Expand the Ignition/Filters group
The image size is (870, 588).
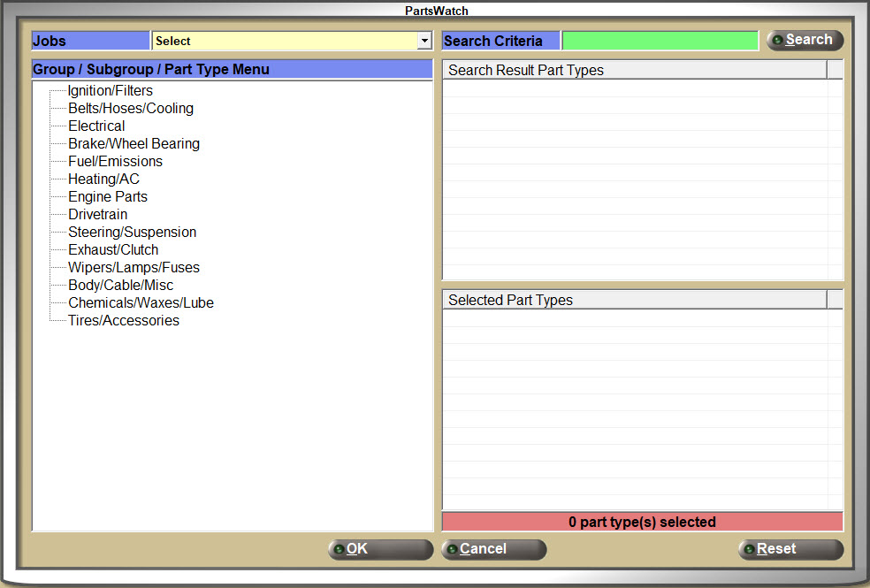click(x=110, y=91)
